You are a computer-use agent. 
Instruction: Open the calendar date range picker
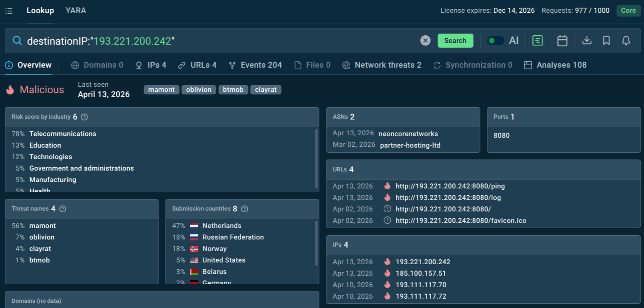tap(562, 40)
